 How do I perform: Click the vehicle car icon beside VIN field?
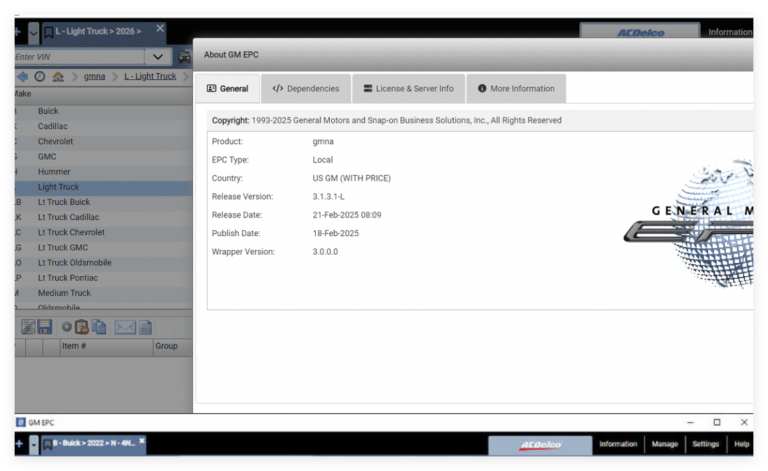click(185, 57)
